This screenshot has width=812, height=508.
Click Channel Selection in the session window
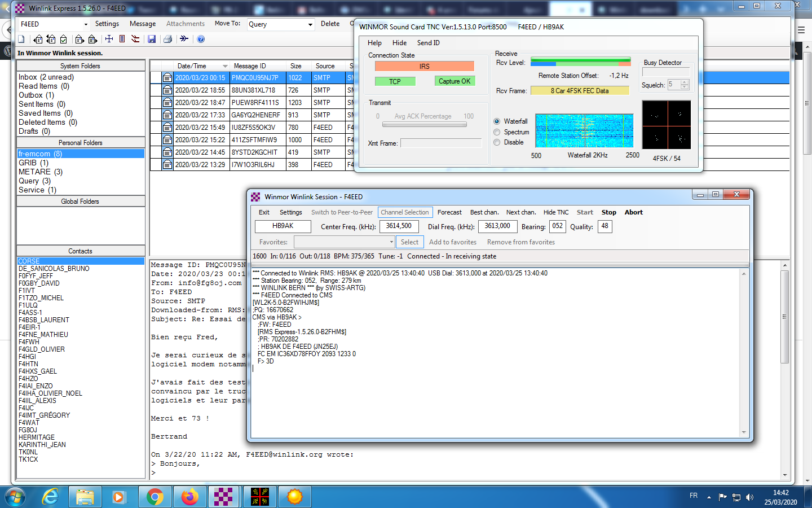coord(405,212)
